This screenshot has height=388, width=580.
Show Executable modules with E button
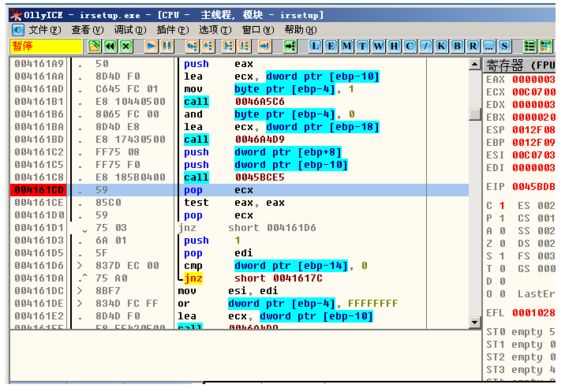tap(331, 46)
